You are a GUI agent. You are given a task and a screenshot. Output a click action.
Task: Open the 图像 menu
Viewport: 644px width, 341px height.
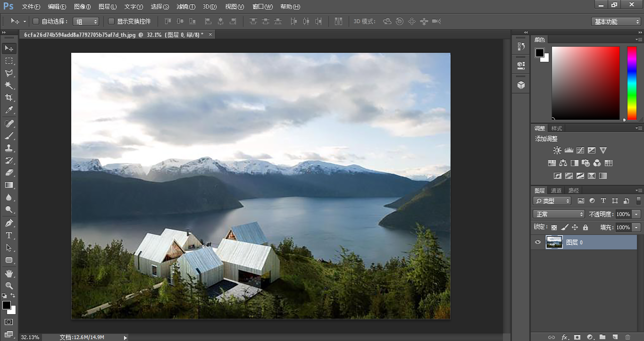point(82,7)
